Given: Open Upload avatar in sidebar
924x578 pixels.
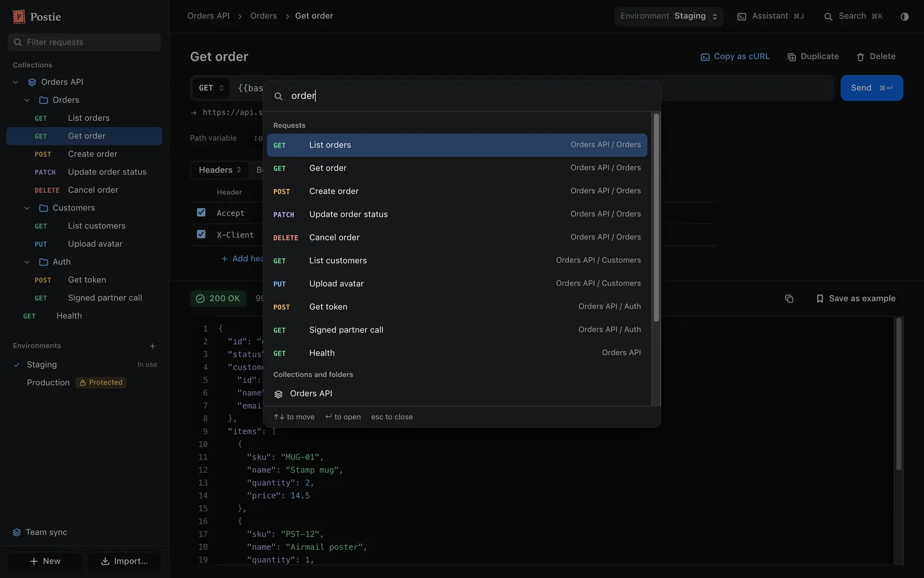Looking at the screenshot, I should 84,244.
